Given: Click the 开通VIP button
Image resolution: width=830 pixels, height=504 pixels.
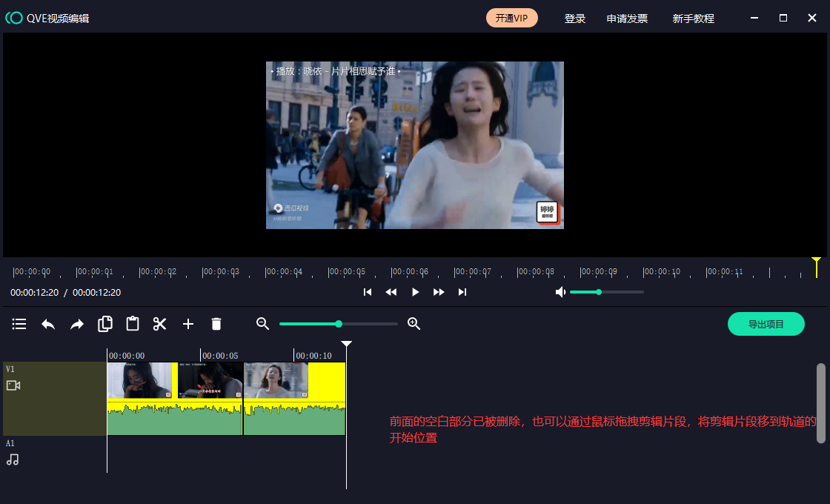Looking at the screenshot, I should [512, 19].
